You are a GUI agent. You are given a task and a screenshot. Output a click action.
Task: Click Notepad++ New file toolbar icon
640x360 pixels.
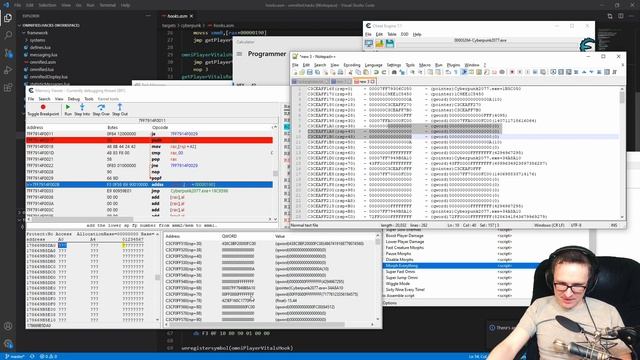tap(295, 72)
